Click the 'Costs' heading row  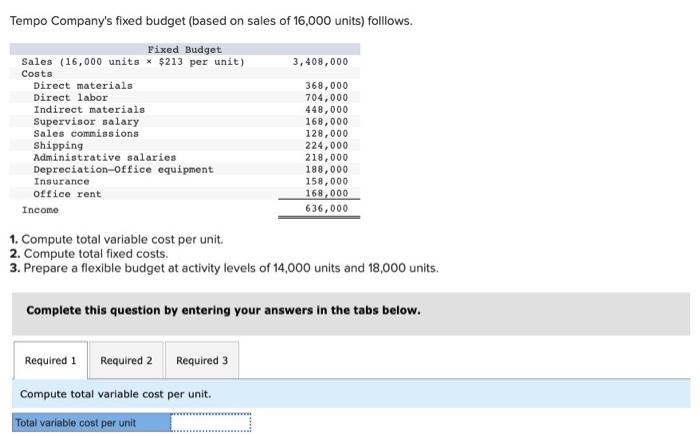185,74
